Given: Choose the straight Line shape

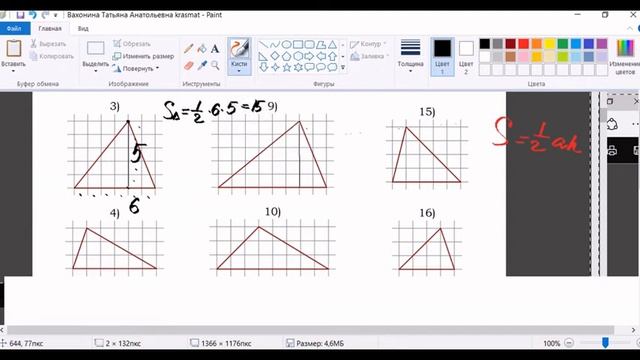Looking at the screenshot, I should click(263, 44).
